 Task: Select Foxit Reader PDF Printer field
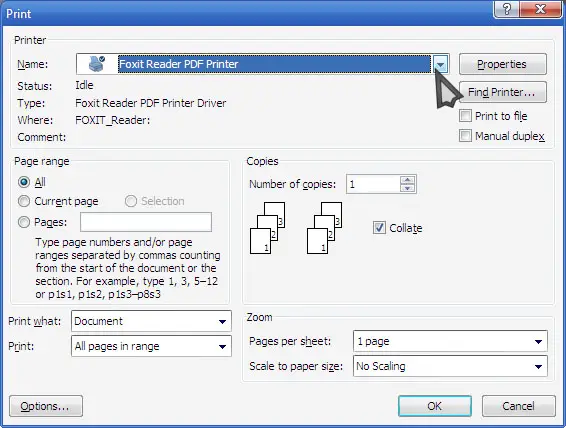pyautogui.click(x=262, y=64)
